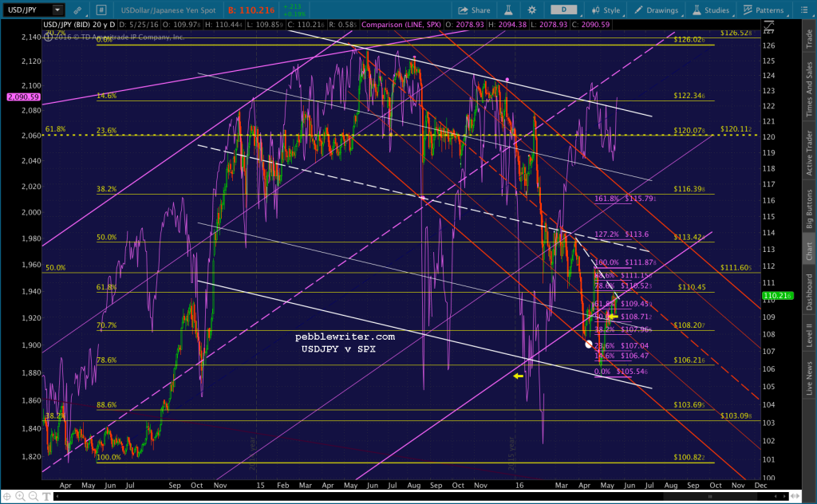This screenshot has height=504, width=817.
Task: Click the zoom out magnifier icon
Action: coord(34,496)
